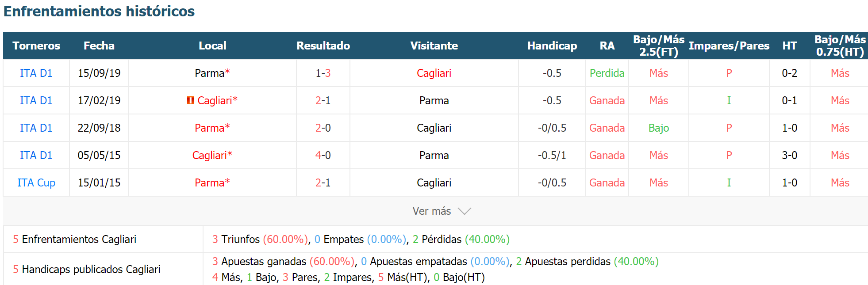This screenshot has height=285, width=868.
Task: Click the red card icon beside Cagliari
Action: point(191,100)
